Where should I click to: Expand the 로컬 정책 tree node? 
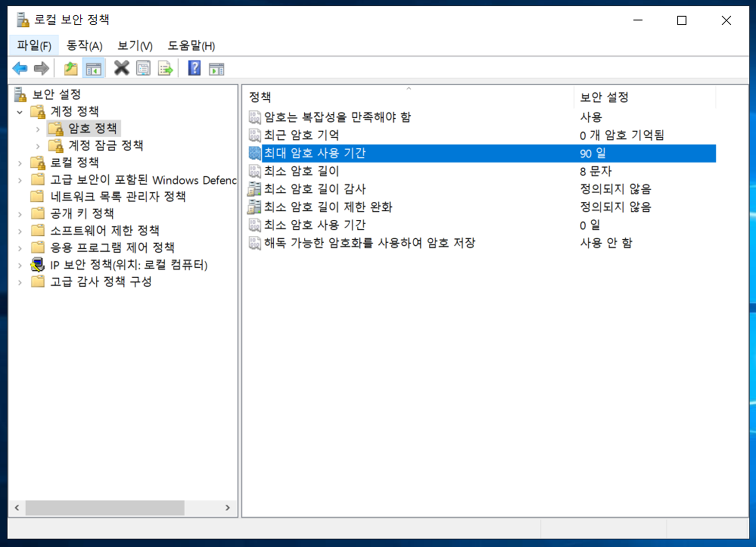pos(20,163)
